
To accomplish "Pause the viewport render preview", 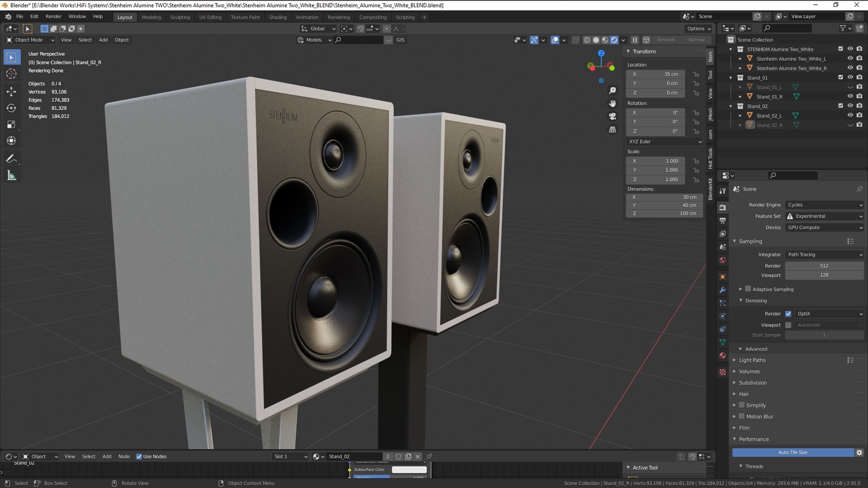I will (x=635, y=40).
